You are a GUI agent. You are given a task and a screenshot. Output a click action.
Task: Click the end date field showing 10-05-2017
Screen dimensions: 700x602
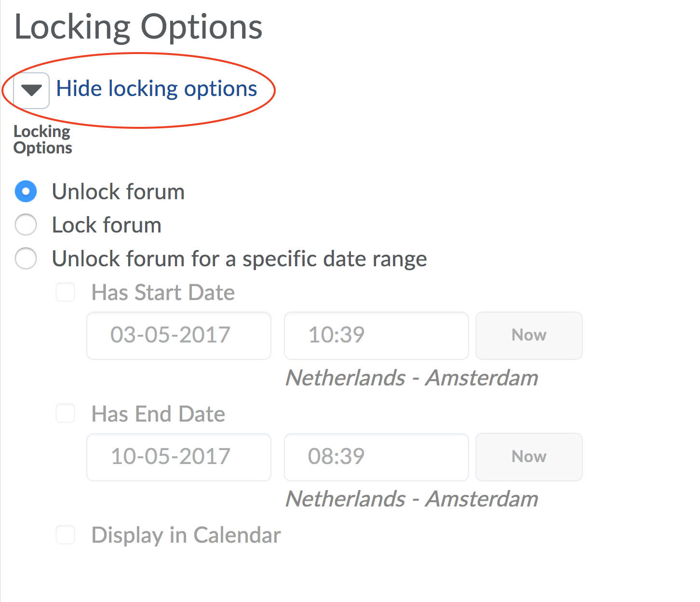(x=179, y=457)
